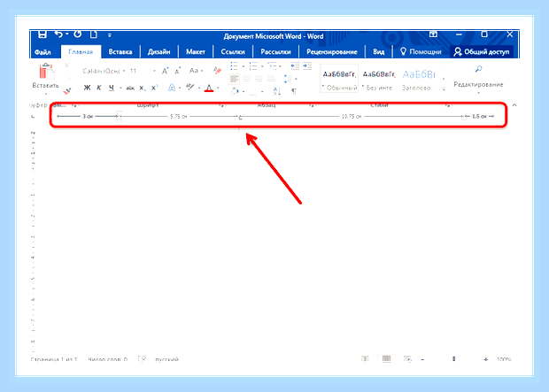The height and width of the screenshot is (392, 549).
Task: Create a new blank document
Action: [x=94, y=35]
